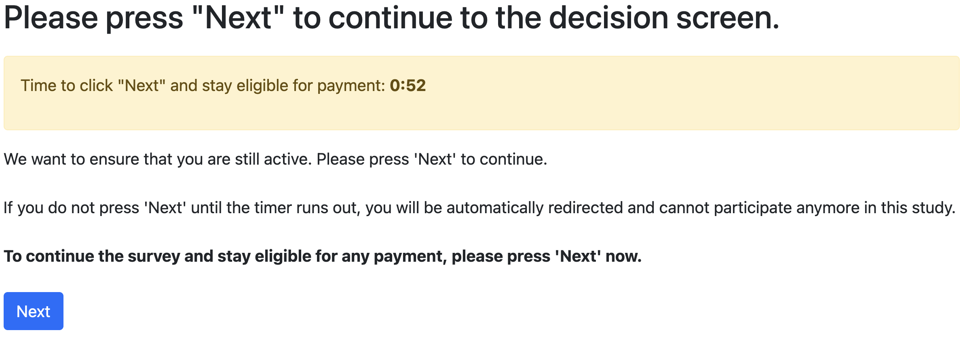Image resolution: width=980 pixels, height=339 pixels.
Task: Click "Please press 'Next' to continue." sentence
Action: coord(431,159)
